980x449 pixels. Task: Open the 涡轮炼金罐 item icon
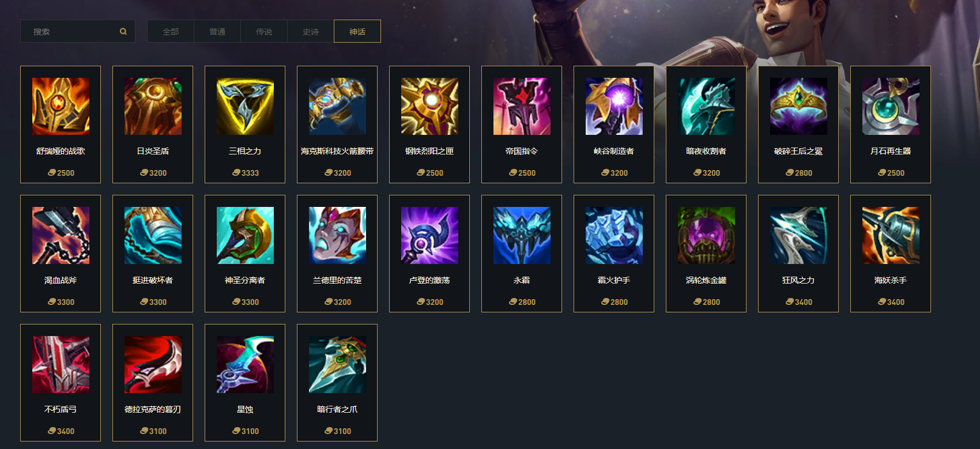pyautogui.click(x=706, y=236)
